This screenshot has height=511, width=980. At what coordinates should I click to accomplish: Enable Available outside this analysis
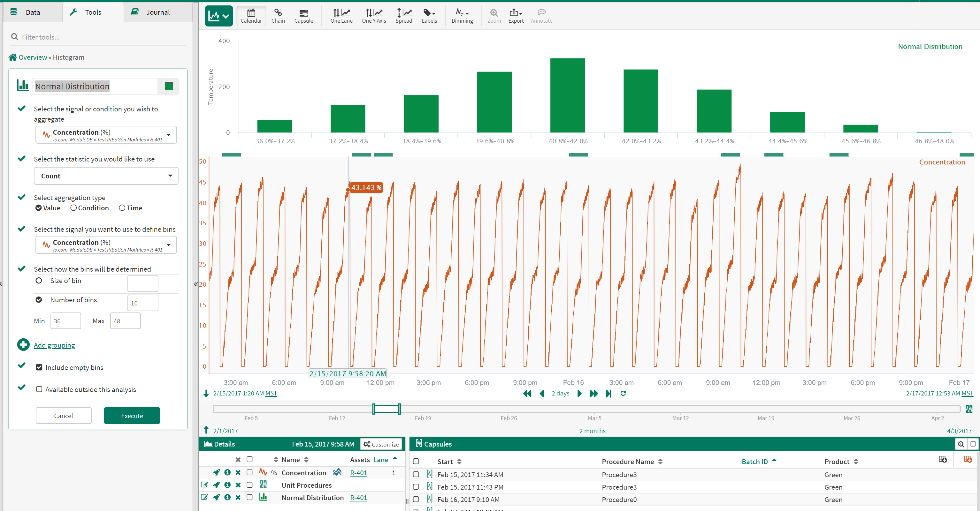click(39, 389)
